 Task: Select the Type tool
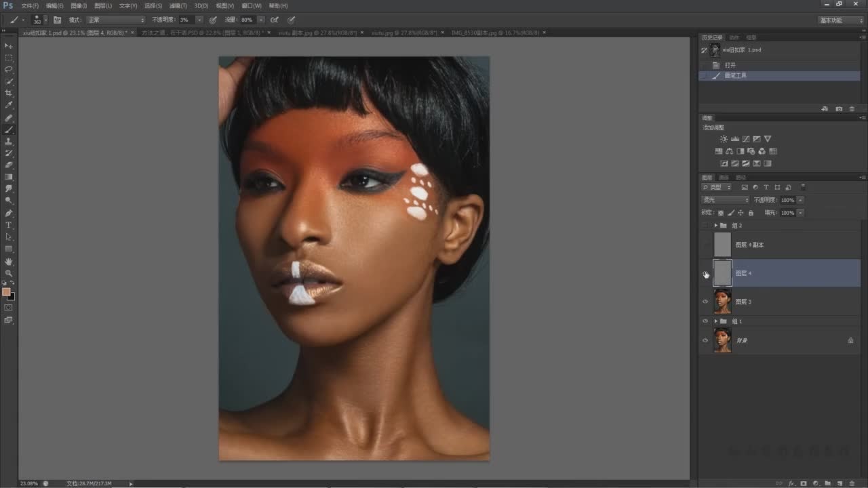click(x=9, y=224)
